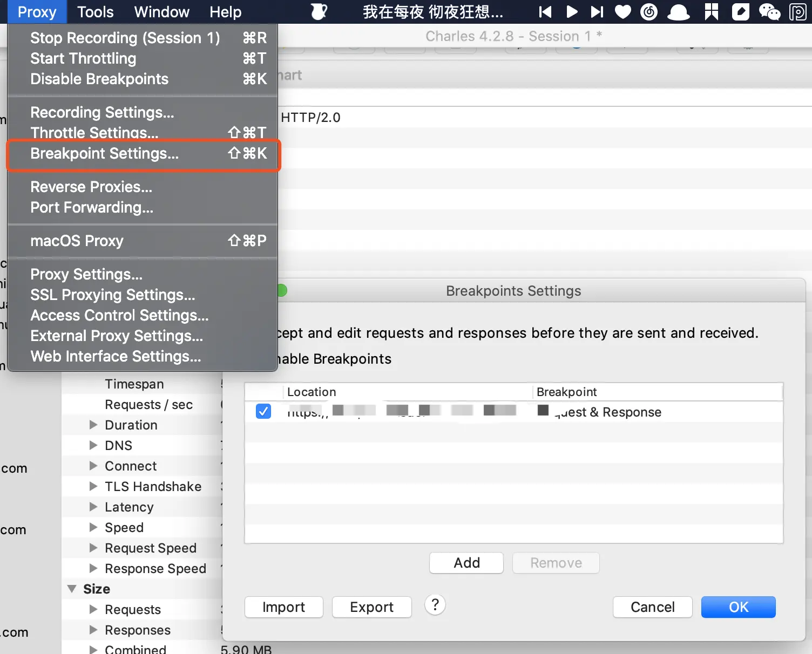Expand the Duration row
This screenshot has width=812, height=654.
pyautogui.click(x=93, y=425)
